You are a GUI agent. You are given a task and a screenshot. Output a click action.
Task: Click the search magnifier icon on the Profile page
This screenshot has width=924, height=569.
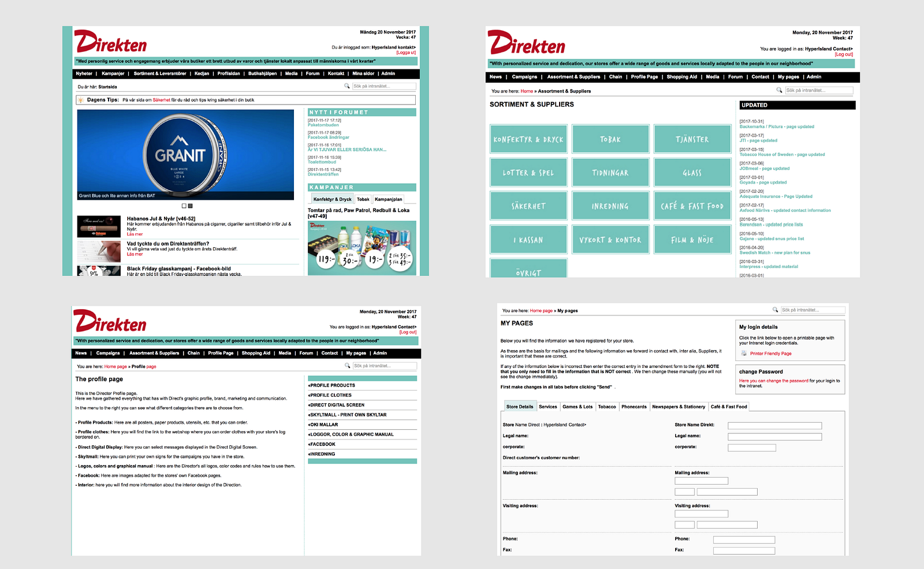pyautogui.click(x=348, y=366)
